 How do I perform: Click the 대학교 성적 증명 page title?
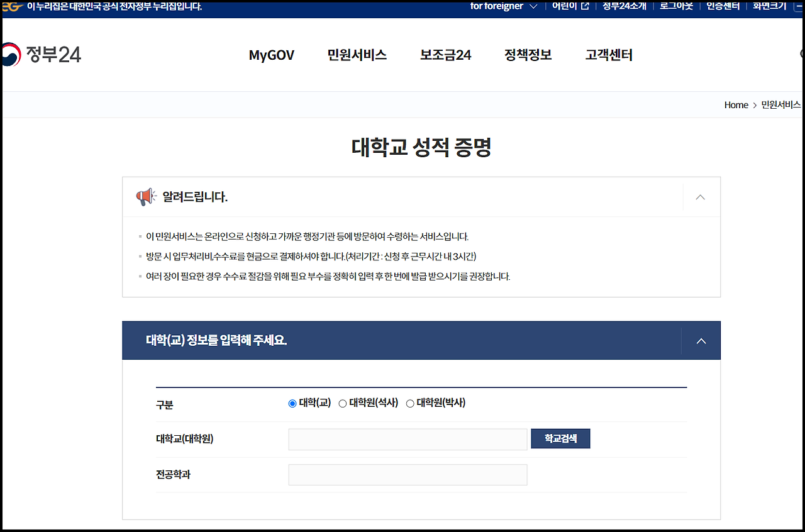point(421,147)
